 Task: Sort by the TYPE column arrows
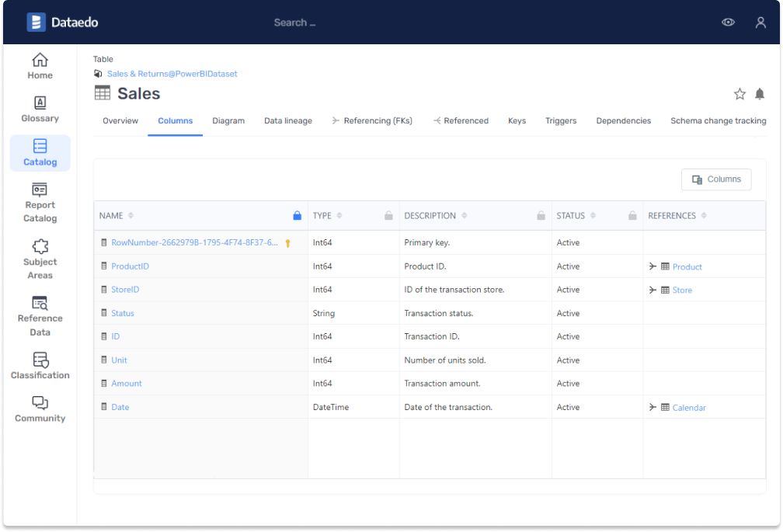click(339, 216)
